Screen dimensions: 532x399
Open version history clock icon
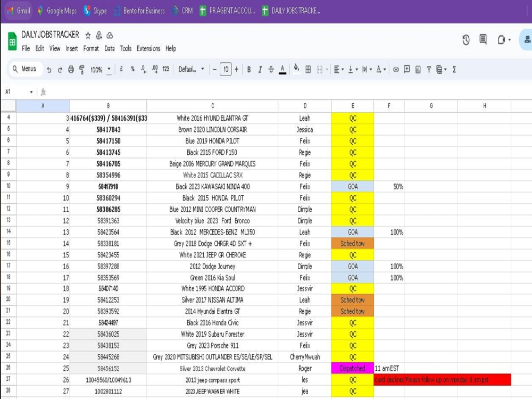466,40
